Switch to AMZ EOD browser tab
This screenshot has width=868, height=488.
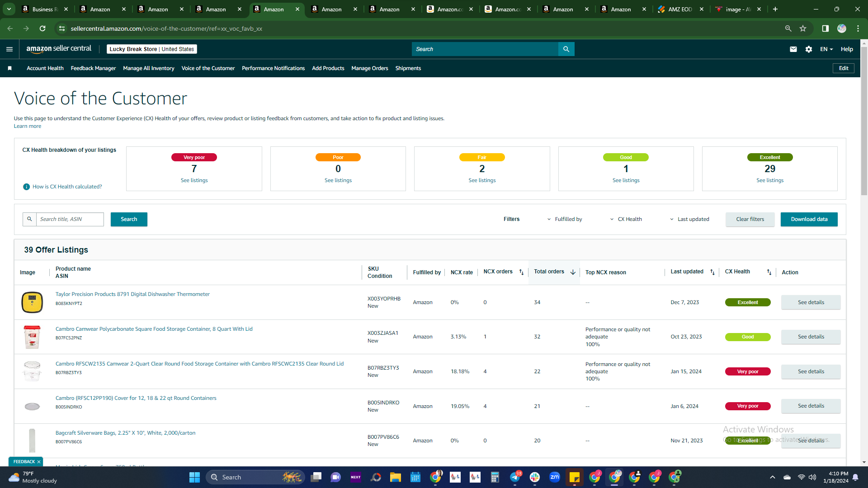tap(680, 9)
